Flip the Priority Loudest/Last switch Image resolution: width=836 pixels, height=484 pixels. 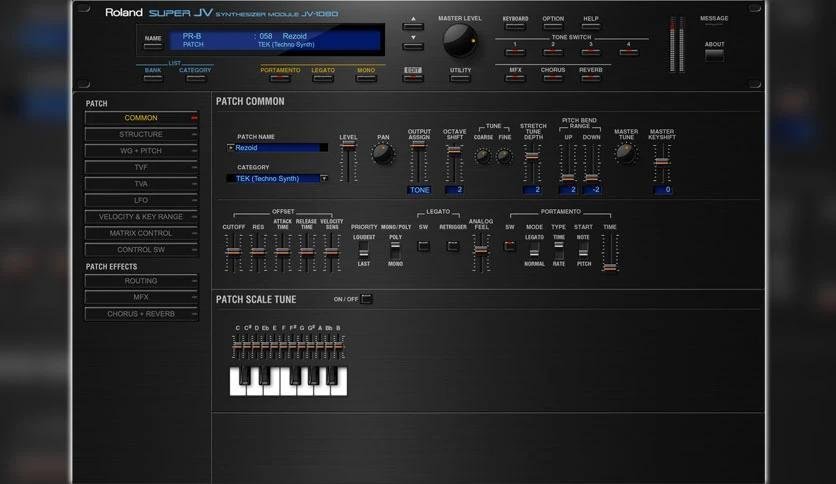[364, 250]
